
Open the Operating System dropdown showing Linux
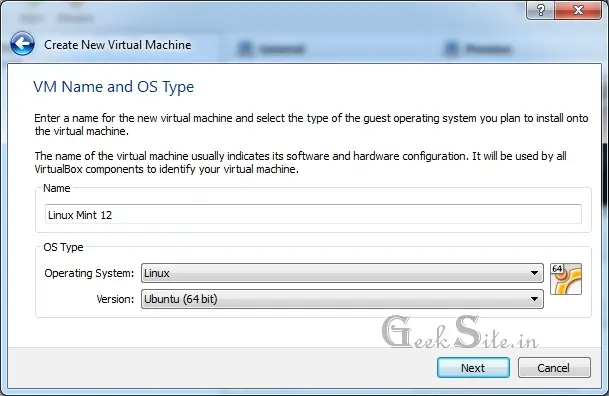(342, 273)
